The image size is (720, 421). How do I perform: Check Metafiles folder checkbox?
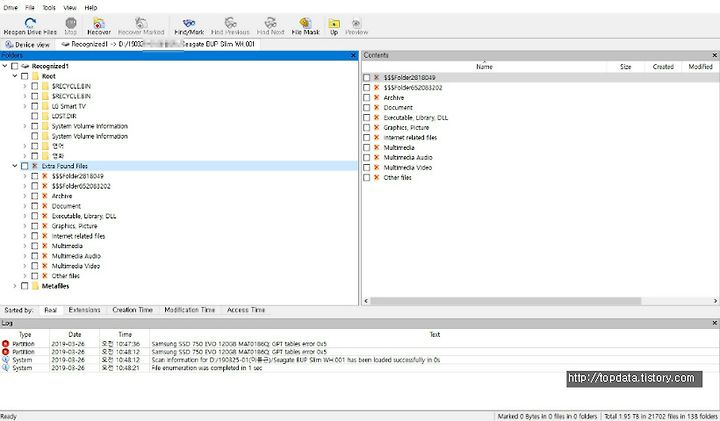[25, 286]
